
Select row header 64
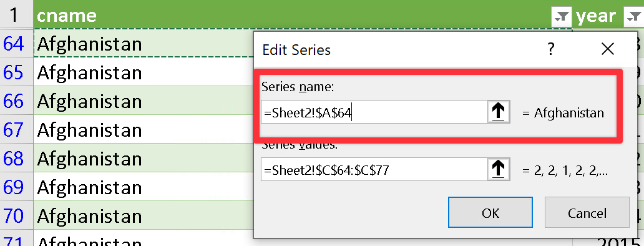(x=14, y=43)
